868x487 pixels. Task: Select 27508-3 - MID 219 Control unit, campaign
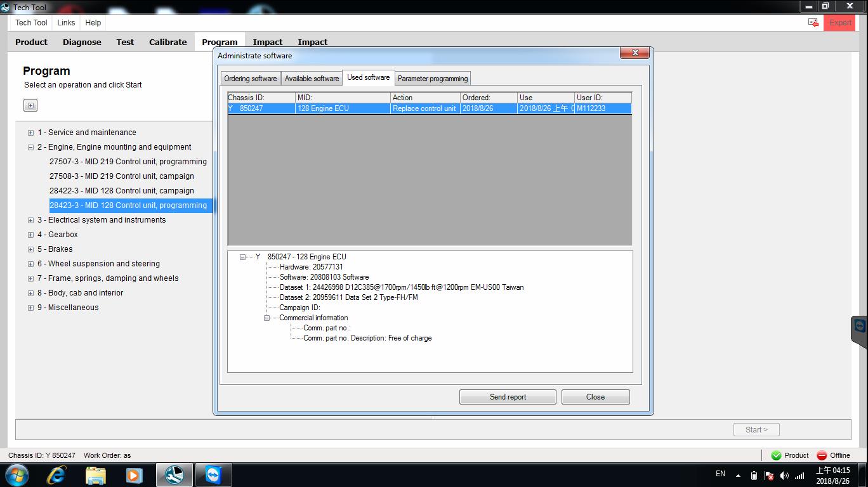(x=122, y=176)
